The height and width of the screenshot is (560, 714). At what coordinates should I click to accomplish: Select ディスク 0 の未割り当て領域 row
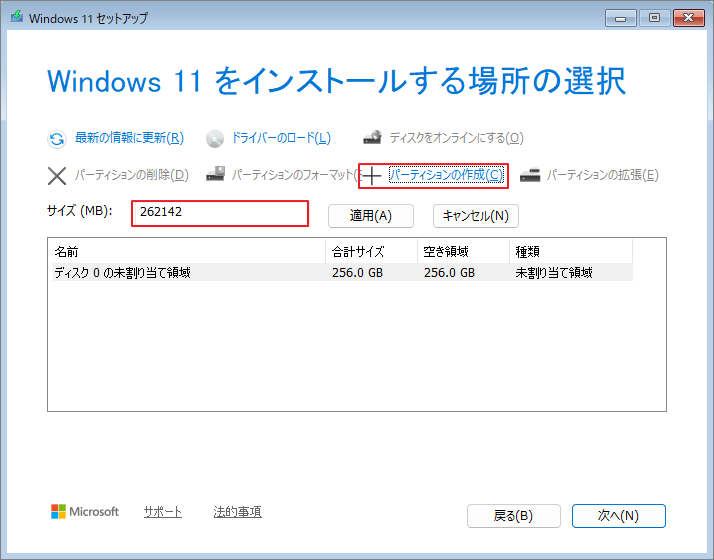pos(342,272)
